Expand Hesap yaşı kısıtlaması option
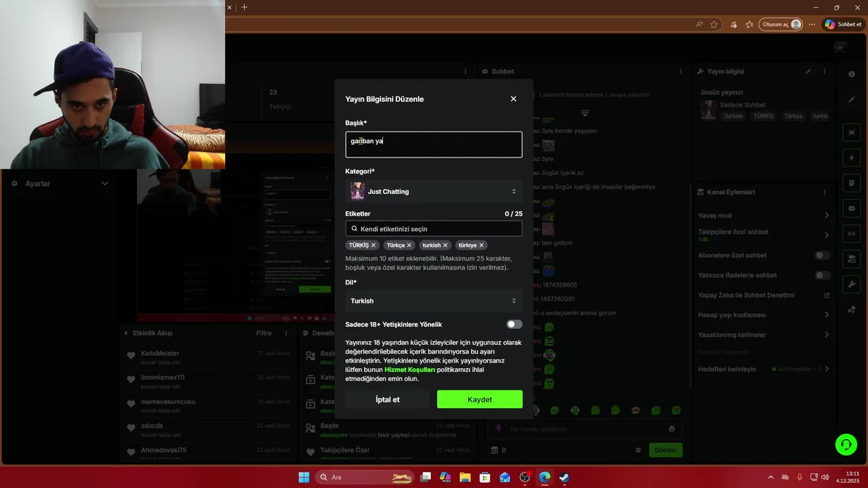Screen dimensions: 868x488 pos(827,314)
